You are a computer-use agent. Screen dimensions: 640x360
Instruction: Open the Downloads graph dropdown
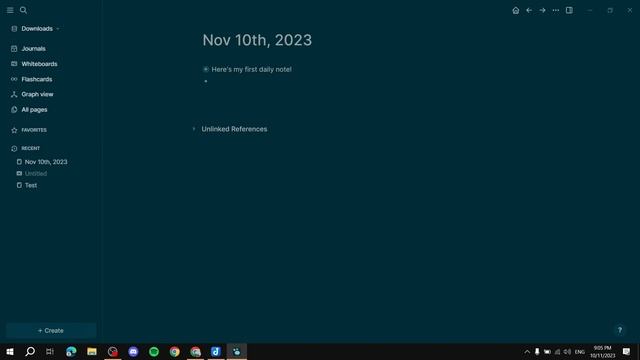[x=36, y=29]
